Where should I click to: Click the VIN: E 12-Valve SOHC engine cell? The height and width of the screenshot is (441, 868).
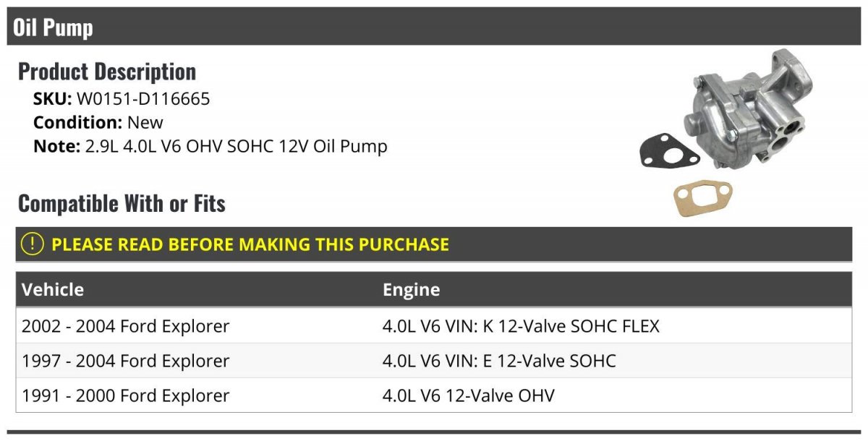tap(499, 361)
